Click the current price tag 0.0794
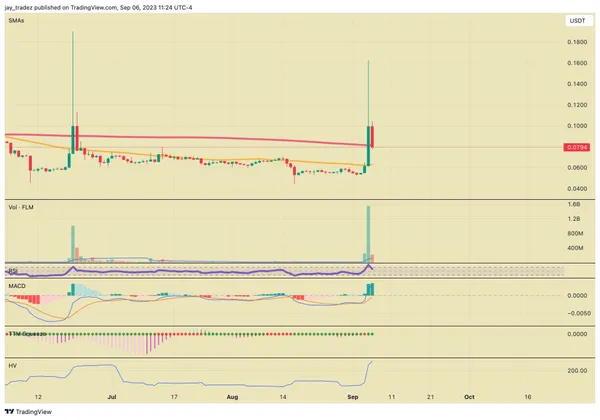 [x=577, y=147]
